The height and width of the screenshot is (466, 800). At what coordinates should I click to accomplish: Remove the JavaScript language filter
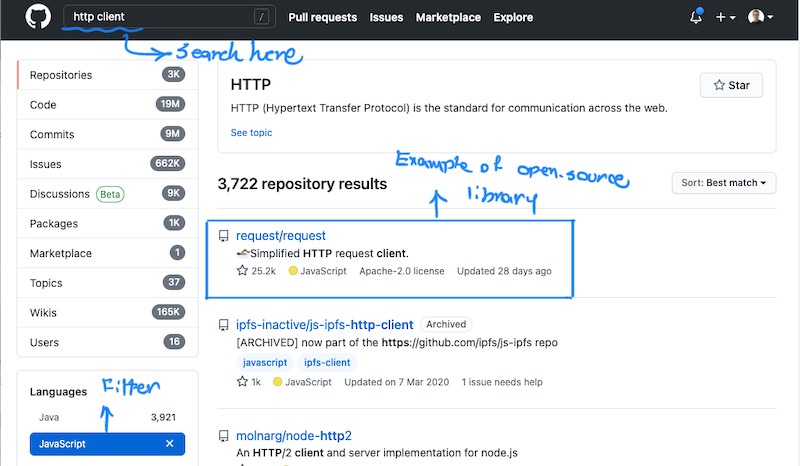pos(170,444)
